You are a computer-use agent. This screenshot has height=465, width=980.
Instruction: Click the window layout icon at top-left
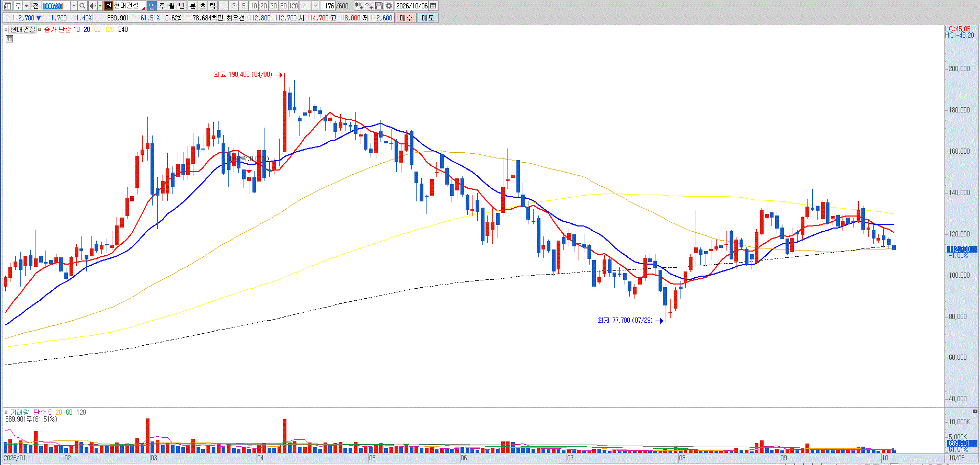[x=7, y=6]
